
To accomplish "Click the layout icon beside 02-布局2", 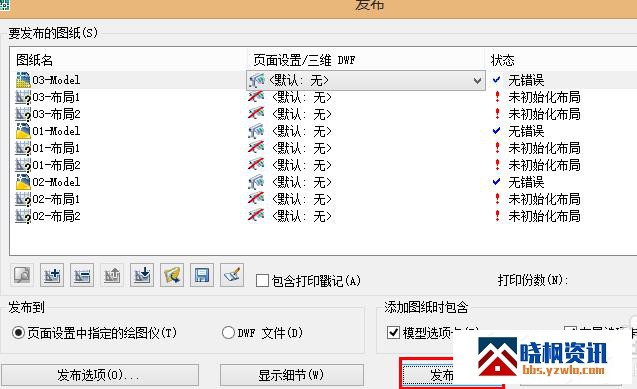I will [x=23, y=216].
